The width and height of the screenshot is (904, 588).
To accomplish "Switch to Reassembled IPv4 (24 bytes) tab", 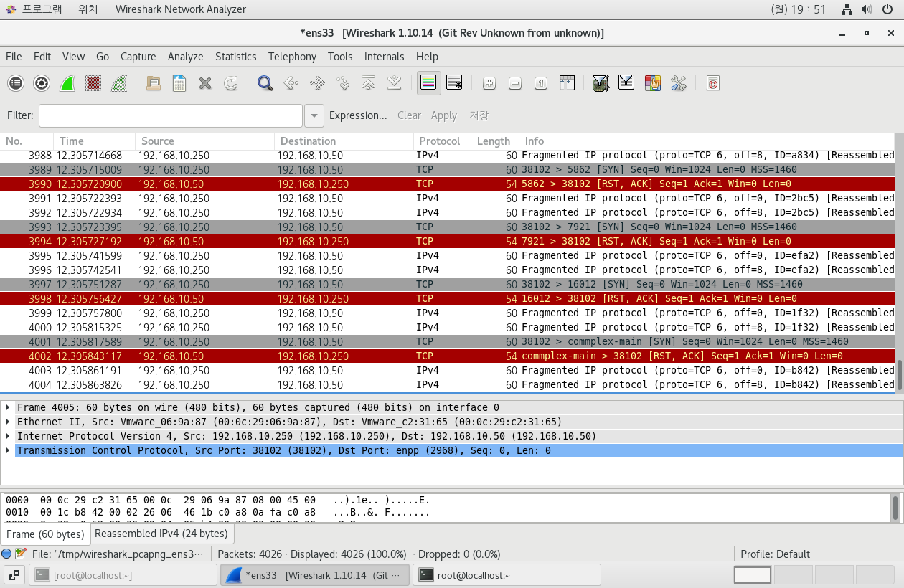I will click(161, 534).
